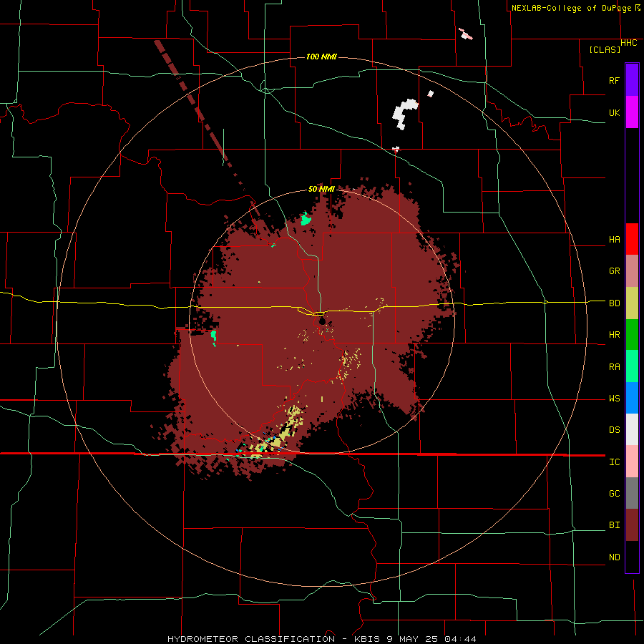The width and height of the screenshot is (644, 644).
Task: Click the HA red legend swatch
Action: pyautogui.click(x=632, y=239)
